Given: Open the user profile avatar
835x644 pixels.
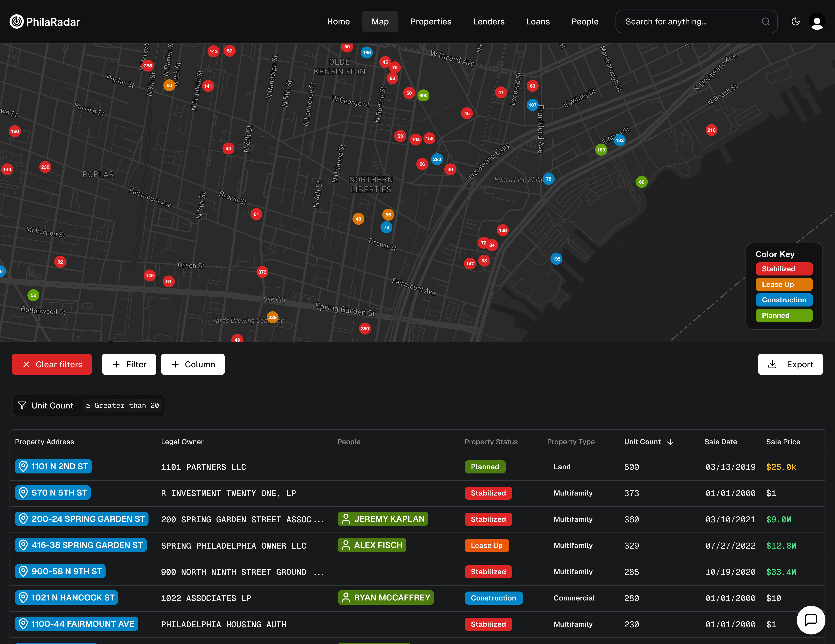Looking at the screenshot, I should pyautogui.click(x=817, y=22).
